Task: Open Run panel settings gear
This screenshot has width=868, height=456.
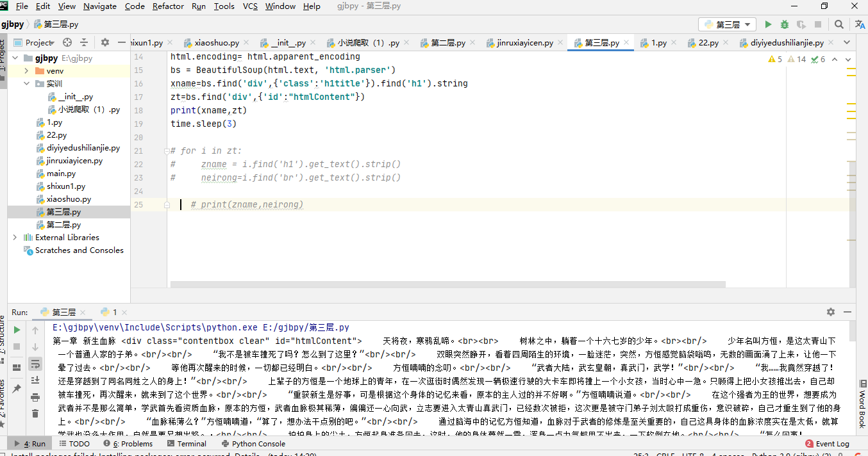Action: [x=831, y=312]
